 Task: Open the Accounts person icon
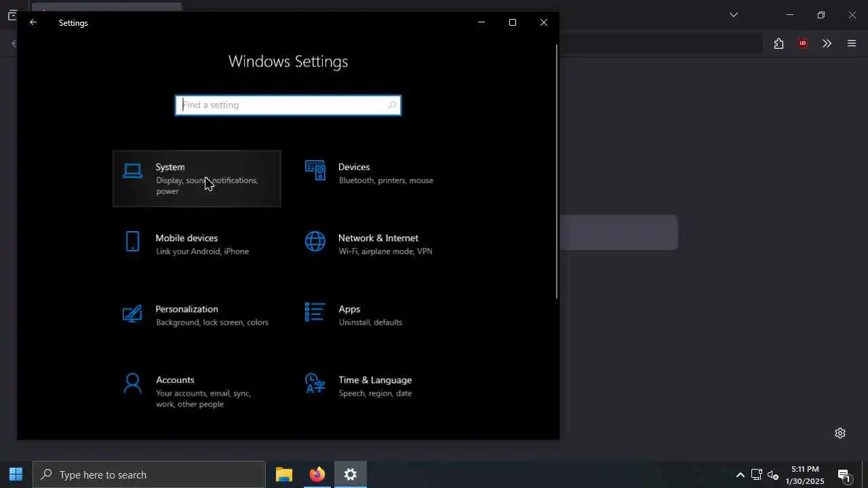click(132, 384)
